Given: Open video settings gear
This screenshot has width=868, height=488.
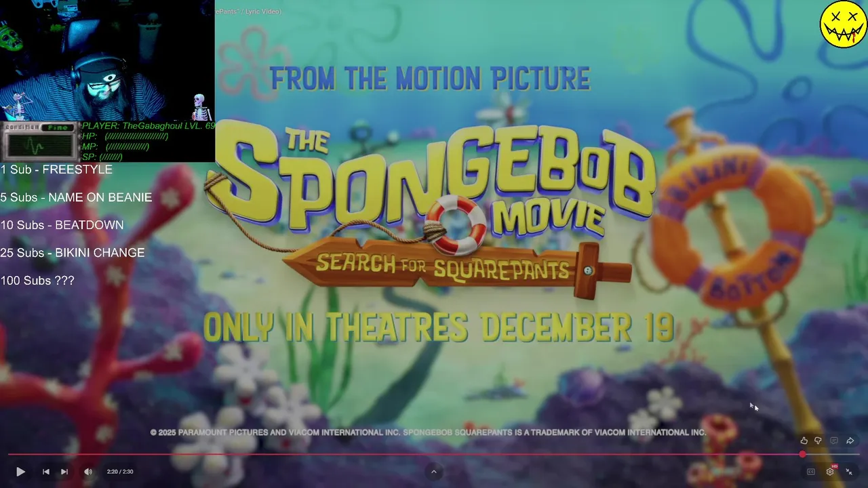Looking at the screenshot, I should [x=830, y=472].
